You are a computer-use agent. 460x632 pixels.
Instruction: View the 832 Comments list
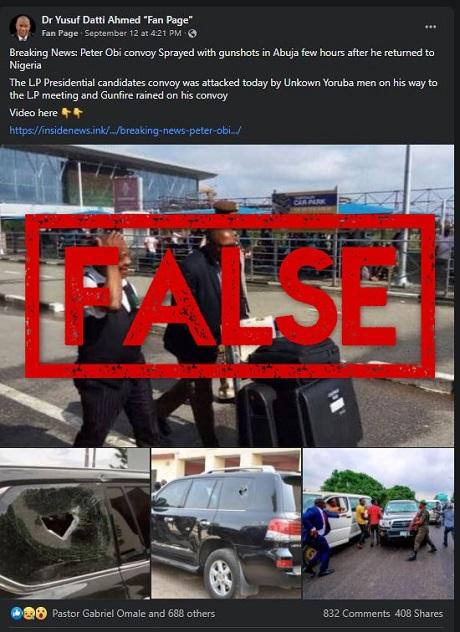tap(356, 613)
